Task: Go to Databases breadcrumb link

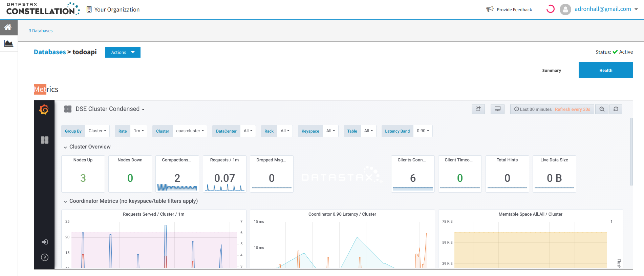Action: point(50,52)
